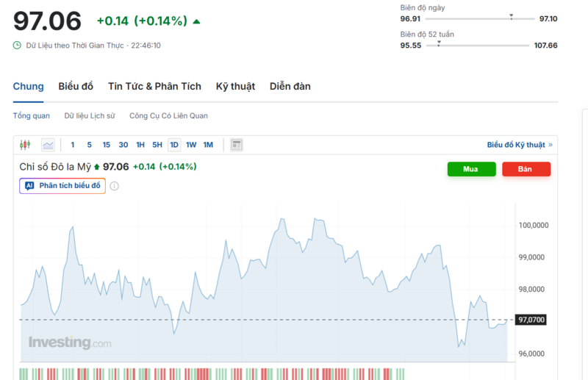Switch to Tin Tức & Phân Tích tab
588x380 pixels.
pos(154,87)
